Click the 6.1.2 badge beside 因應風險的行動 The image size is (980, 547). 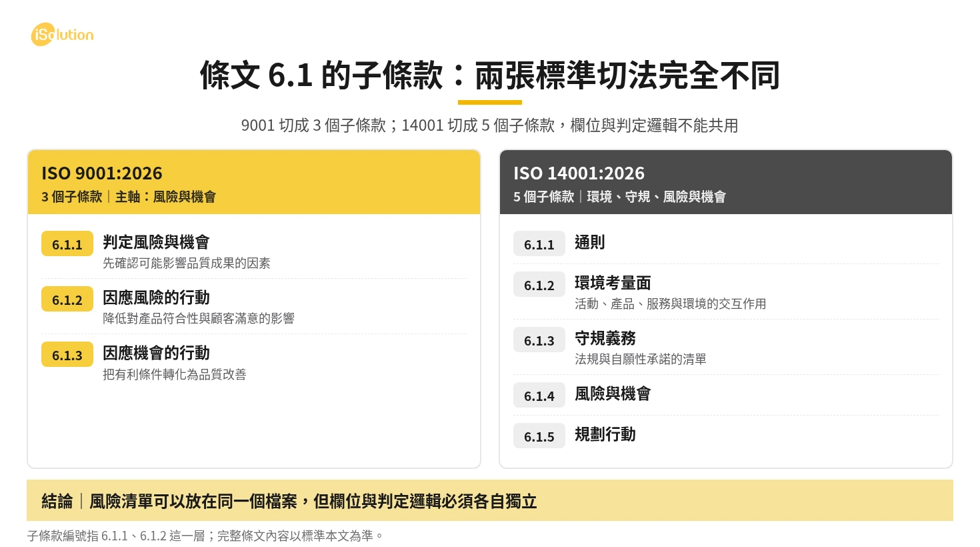(67, 300)
